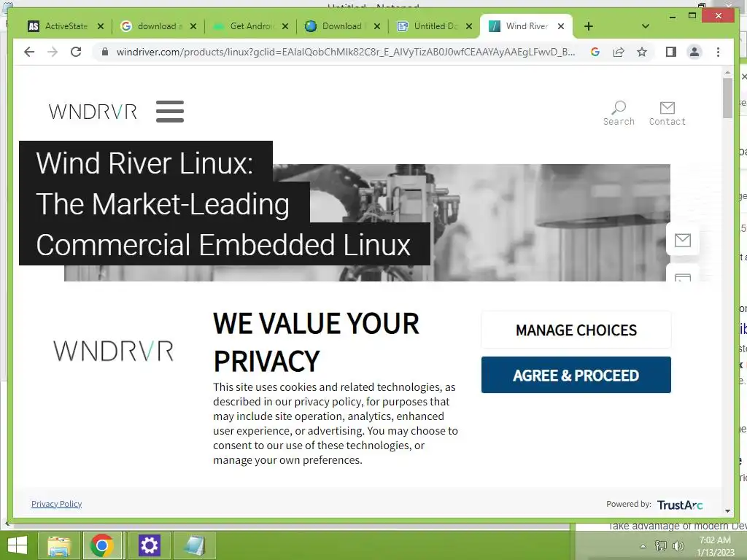Go back to the previous page
The width and height of the screenshot is (747, 560).
[29, 52]
